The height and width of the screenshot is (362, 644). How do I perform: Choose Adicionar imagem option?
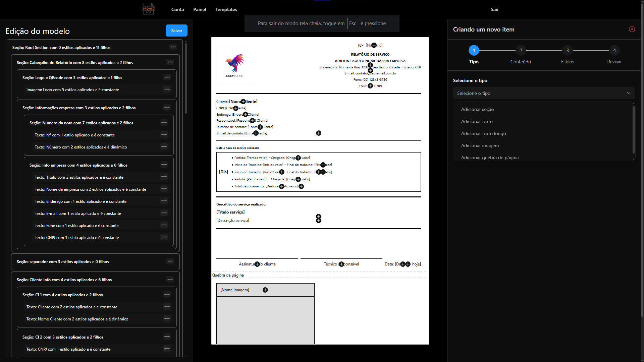pyautogui.click(x=480, y=145)
